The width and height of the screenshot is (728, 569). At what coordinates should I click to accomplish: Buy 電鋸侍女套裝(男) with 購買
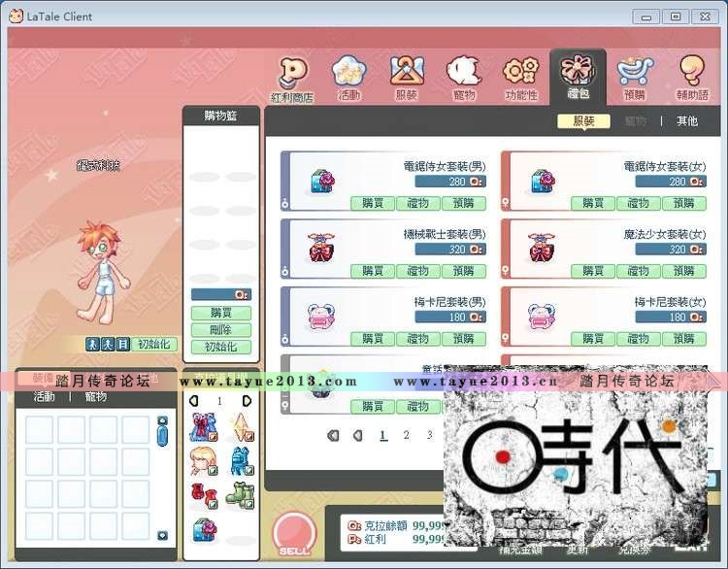pos(373,203)
